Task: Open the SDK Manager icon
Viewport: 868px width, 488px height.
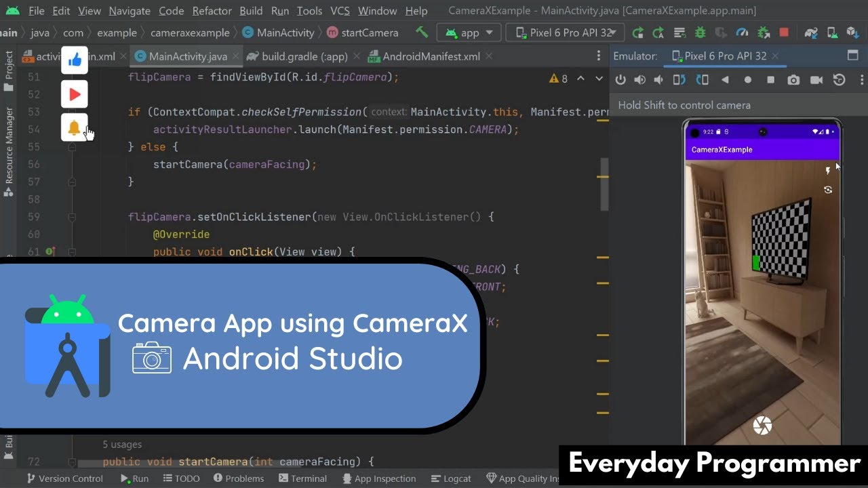Action: coord(853,33)
